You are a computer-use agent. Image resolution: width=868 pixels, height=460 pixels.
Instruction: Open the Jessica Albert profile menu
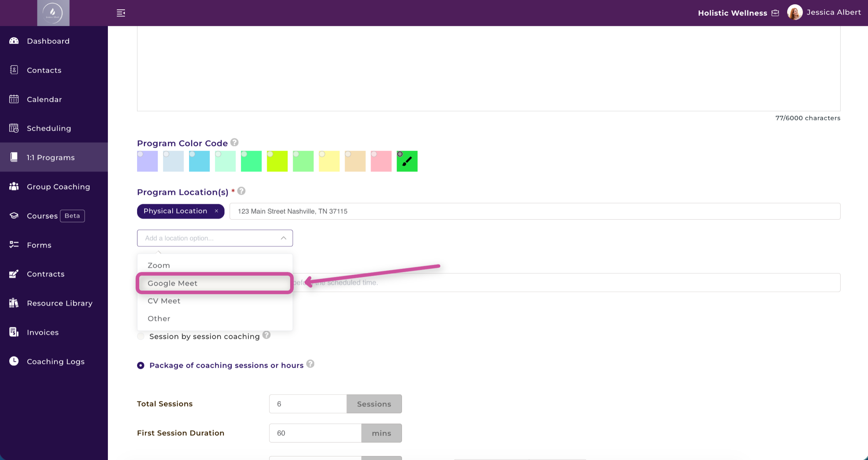coord(833,12)
